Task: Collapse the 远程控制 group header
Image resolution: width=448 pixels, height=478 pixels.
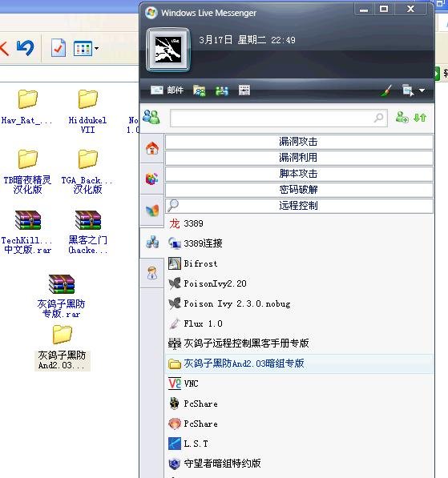Action: coord(299,206)
